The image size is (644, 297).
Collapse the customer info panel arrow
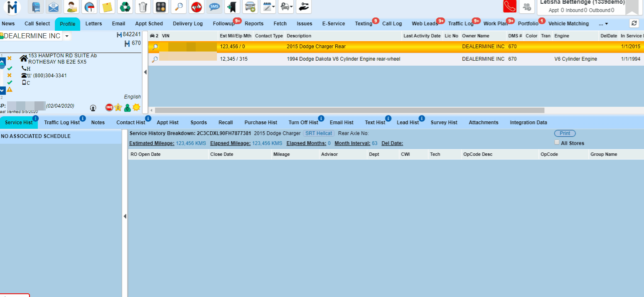click(x=145, y=72)
